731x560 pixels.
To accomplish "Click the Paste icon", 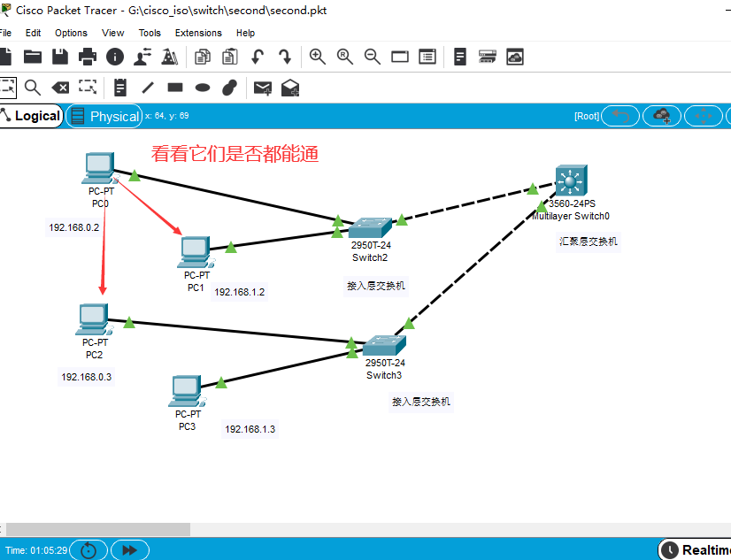I will click(230, 57).
